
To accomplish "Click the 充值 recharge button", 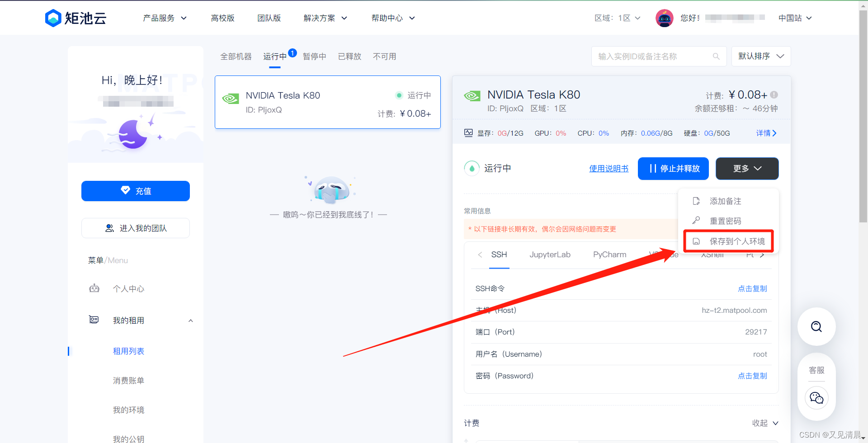I will tap(136, 191).
